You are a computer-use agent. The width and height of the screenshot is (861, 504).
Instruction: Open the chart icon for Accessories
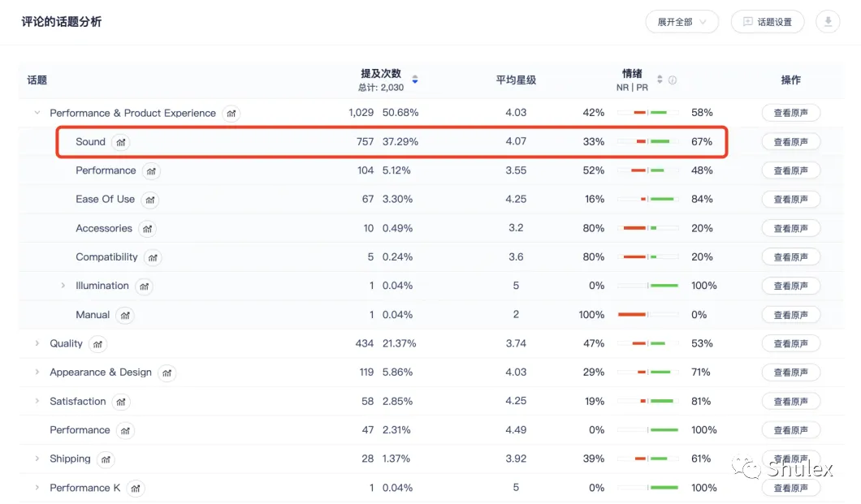(147, 229)
